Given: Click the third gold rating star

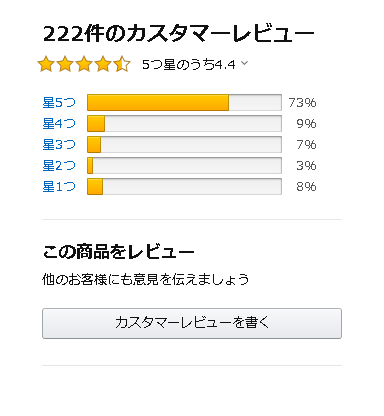Looking at the screenshot, I should (x=84, y=64).
